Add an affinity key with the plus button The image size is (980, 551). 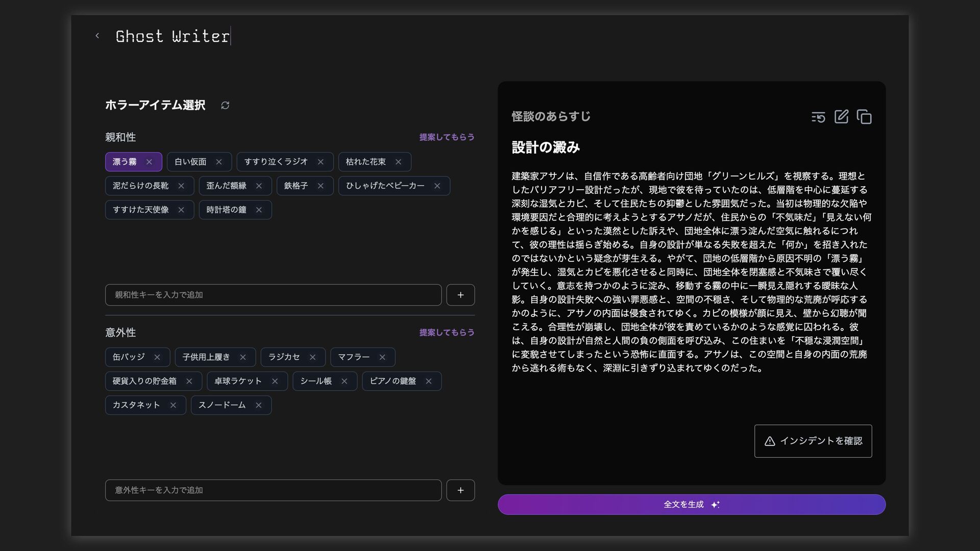[x=460, y=295]
